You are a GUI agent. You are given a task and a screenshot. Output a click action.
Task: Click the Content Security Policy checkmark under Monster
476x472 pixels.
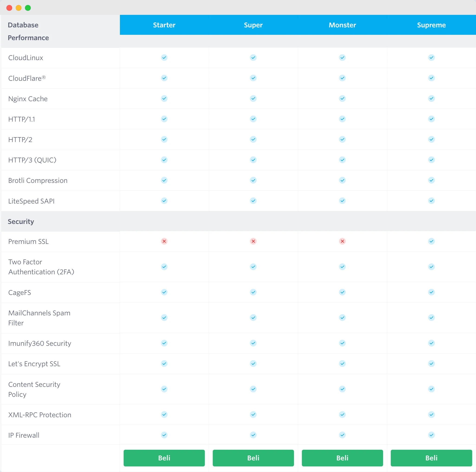[x=343, y=389]
